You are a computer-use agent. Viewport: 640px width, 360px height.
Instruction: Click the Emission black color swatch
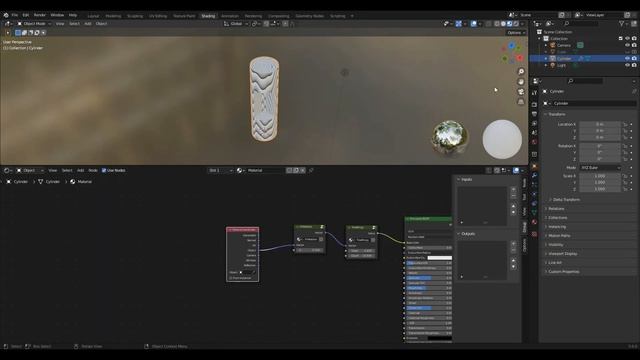(x=439, y=338)
